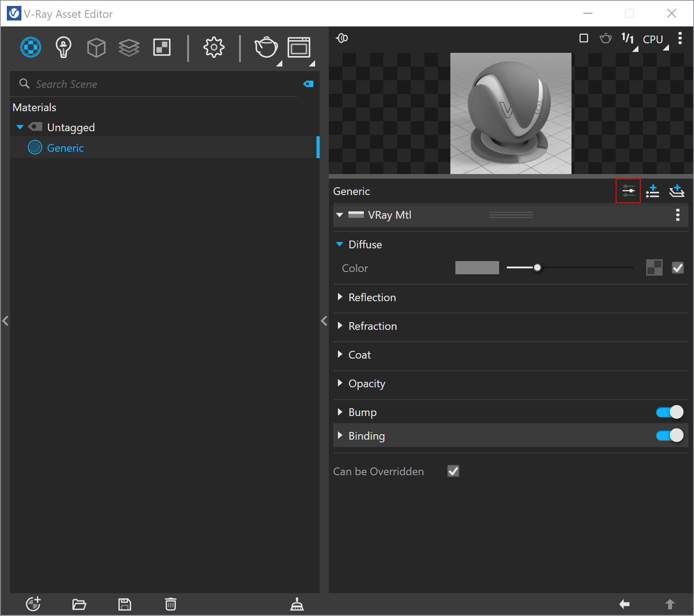Toggle the Binding switch off

(x=670, y=436)
